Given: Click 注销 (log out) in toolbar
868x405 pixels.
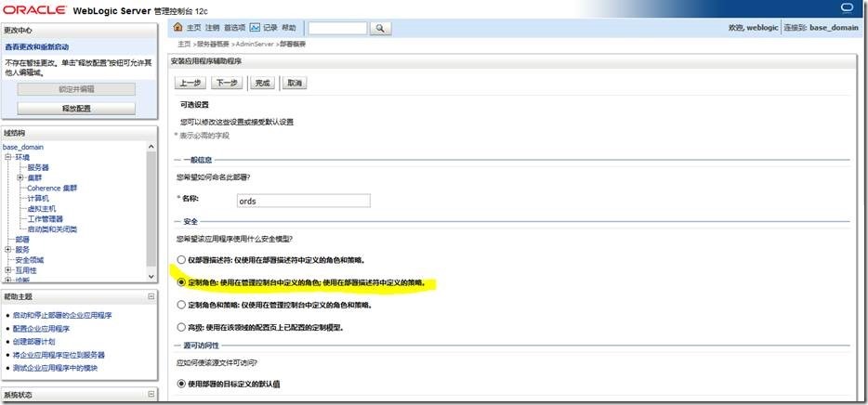Looking at the screenshot, I should (x=213, y=28).
